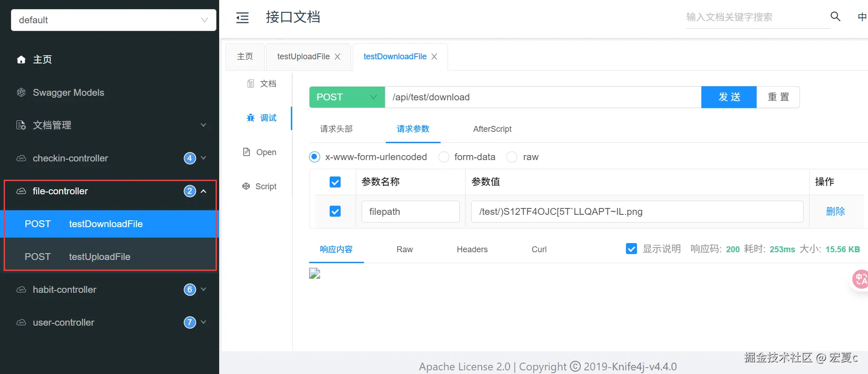The width and height of the screenshot is (868, 374).
Task: Expand checkin-controller chevron
Action: (204, 158)
